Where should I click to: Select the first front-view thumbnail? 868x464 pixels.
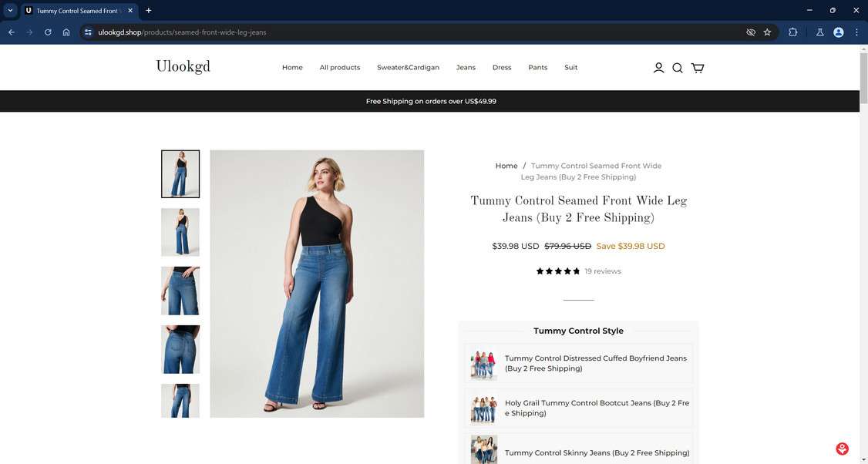180,174
